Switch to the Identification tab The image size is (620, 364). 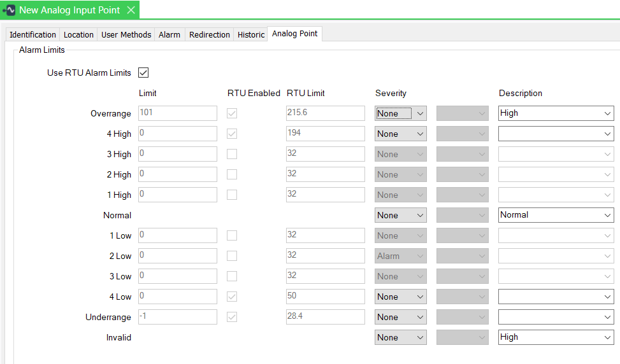point(32,34)
